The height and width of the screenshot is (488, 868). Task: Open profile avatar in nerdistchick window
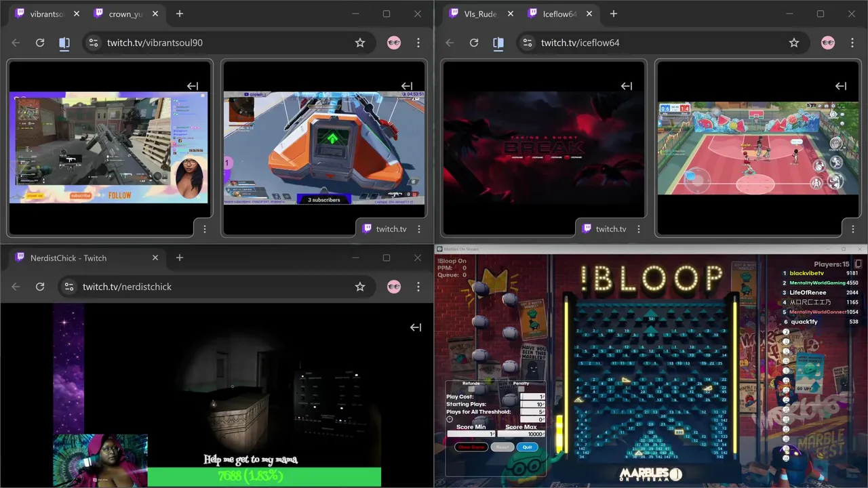pyautogui.click(x=394, y=287)
